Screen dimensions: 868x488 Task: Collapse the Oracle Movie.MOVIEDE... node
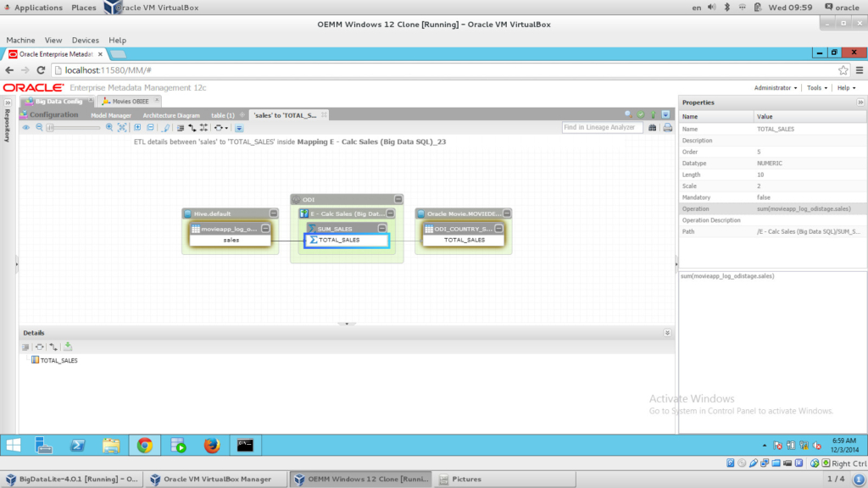click(507, 213)
